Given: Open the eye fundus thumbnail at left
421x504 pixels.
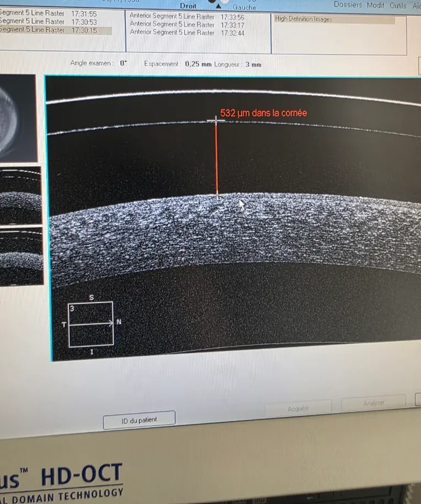Looking at the screenshot, I should tap(18, 118).
